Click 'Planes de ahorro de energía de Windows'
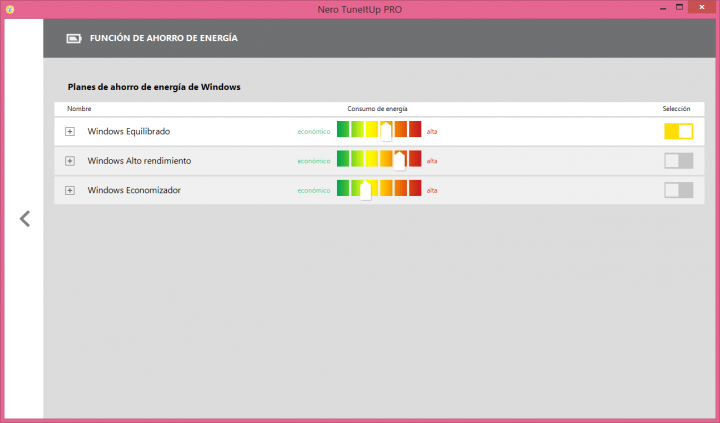720x423 pixels. point(154,87)
